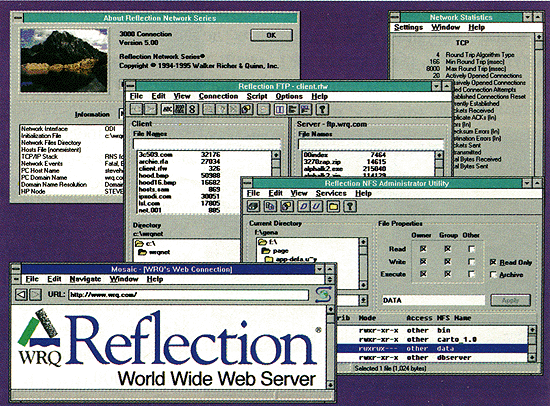Screen dimensions: 550x406
Task: Click the yellow-colored connection icon in FTP toolbar
Action: pos(247,109)
